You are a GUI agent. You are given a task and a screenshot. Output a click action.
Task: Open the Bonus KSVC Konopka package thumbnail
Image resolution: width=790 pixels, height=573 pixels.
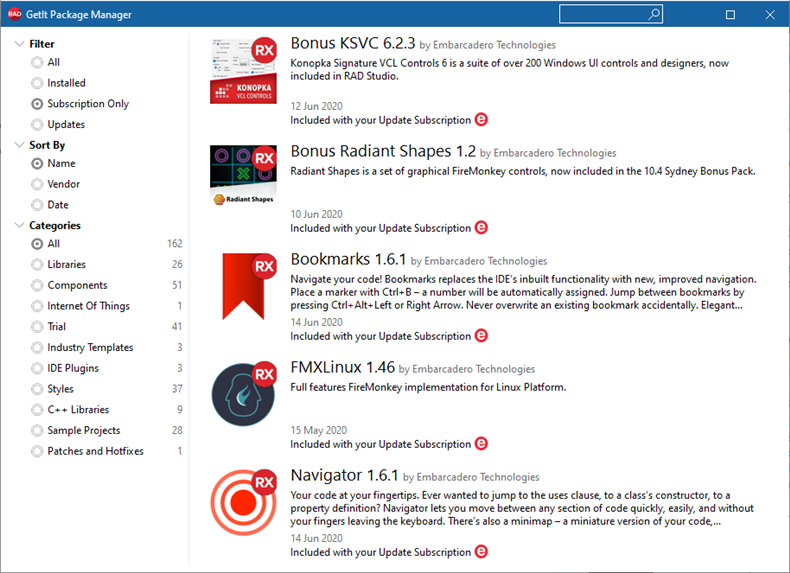point(243,70)
